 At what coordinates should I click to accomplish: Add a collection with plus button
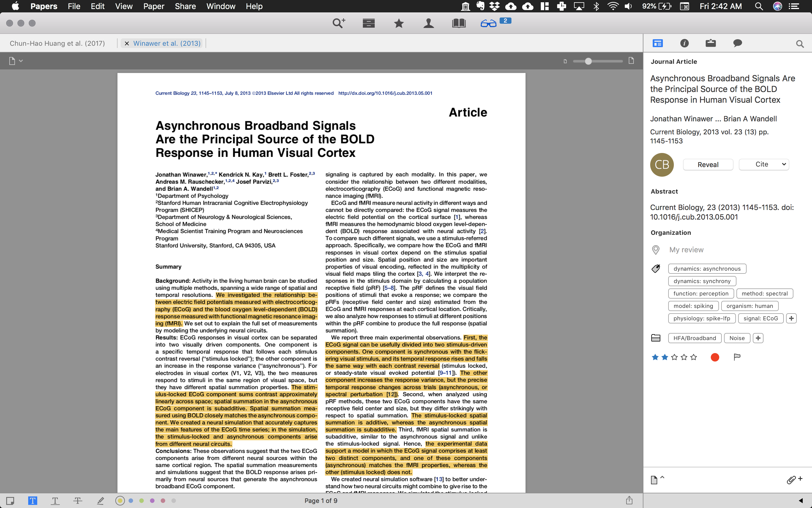[x=758, y=338]
